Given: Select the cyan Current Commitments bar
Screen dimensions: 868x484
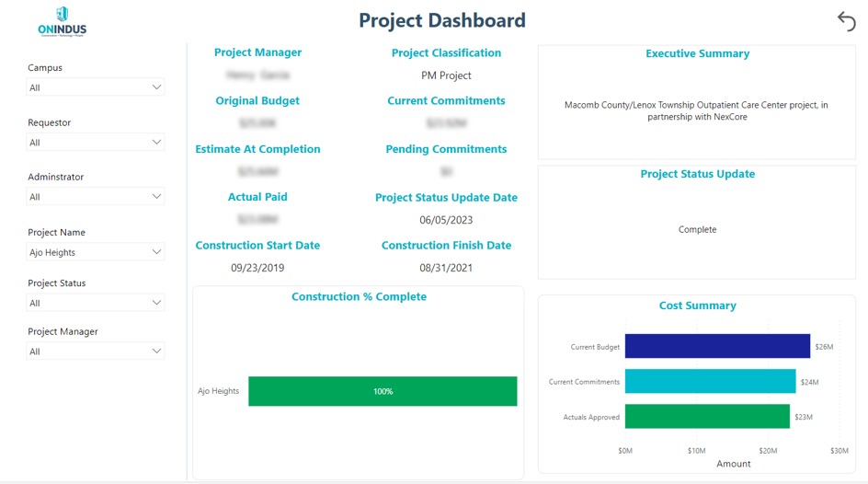Looking at the screenshot, I should point(710,382).
